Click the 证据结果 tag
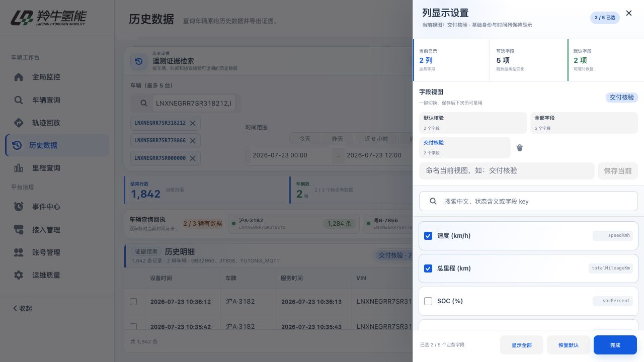 coord(147,251)
